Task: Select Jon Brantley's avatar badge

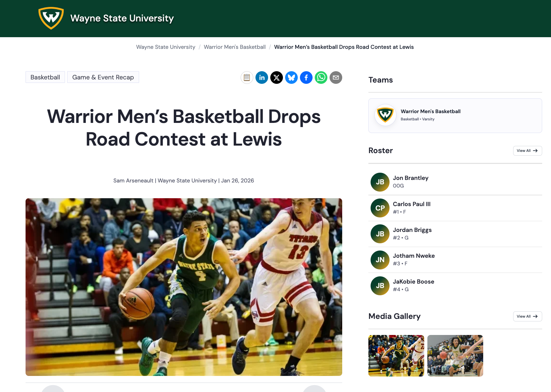Action: click(x=380, y=182)
